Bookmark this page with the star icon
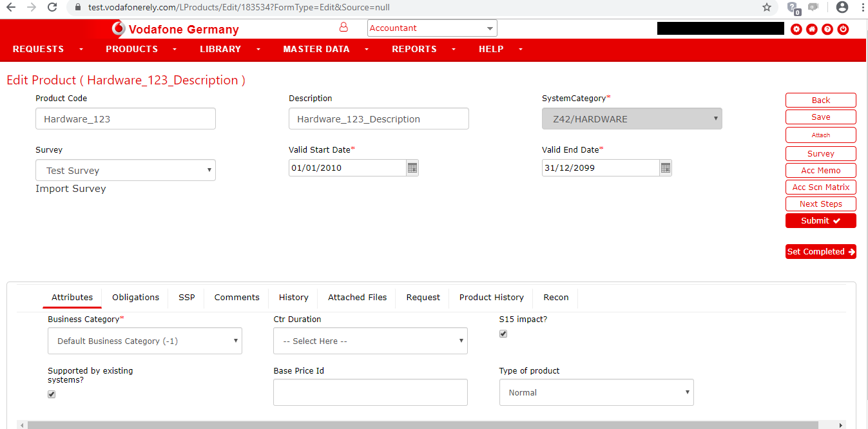 coord(767,8)
